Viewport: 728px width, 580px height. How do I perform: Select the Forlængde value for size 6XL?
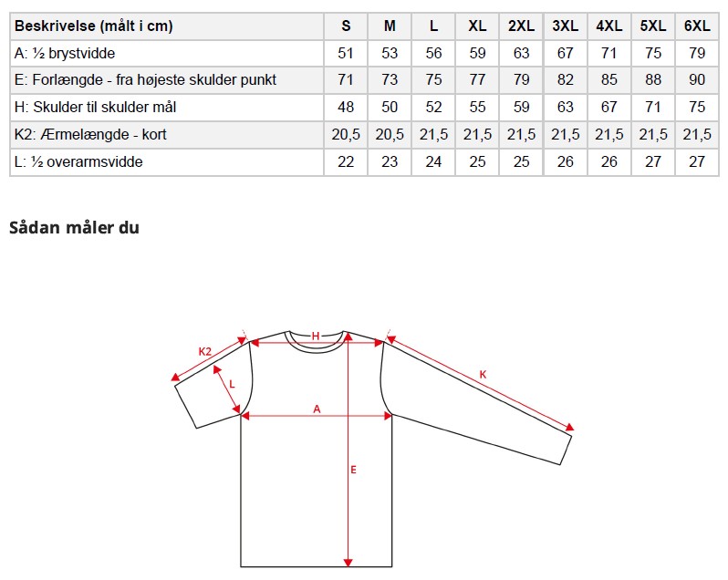click(697, 80)
